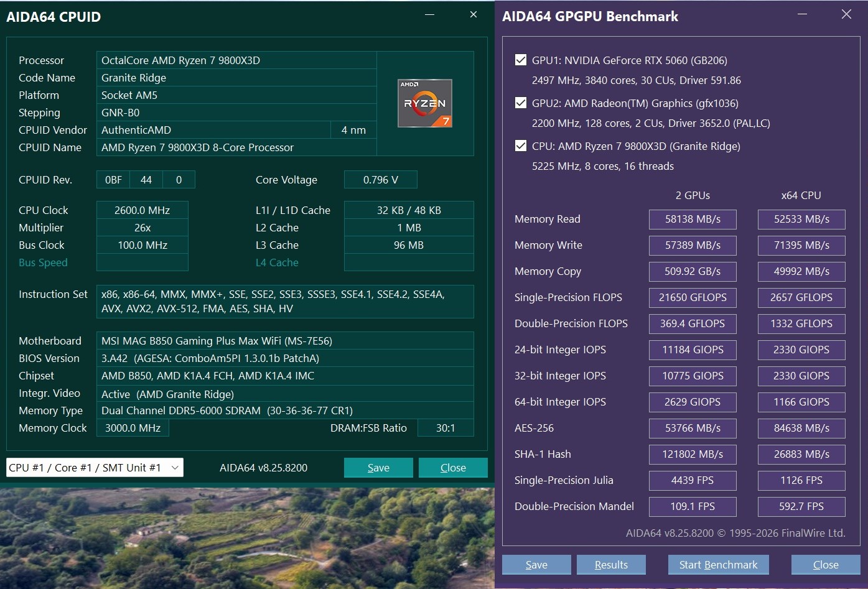Click Close button in GPGPU Benchmark window
Viewport: 868px width, 589px height.
(826, 565)
